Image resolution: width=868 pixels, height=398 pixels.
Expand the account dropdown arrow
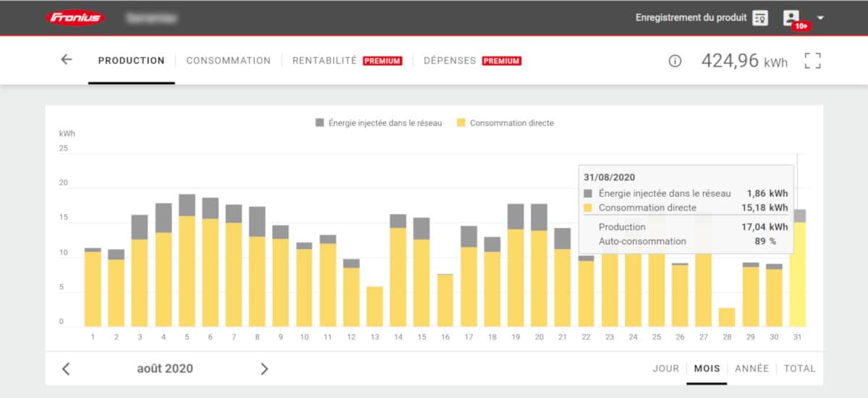click(820, 18)
